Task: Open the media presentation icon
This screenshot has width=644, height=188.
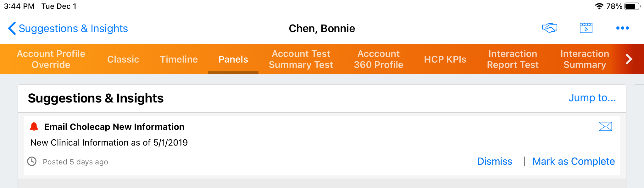Action: point(586,28)
